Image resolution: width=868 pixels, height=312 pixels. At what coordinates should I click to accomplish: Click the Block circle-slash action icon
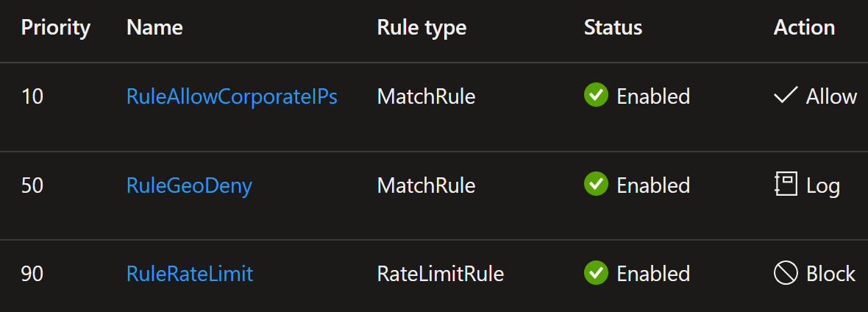(786, 273)
